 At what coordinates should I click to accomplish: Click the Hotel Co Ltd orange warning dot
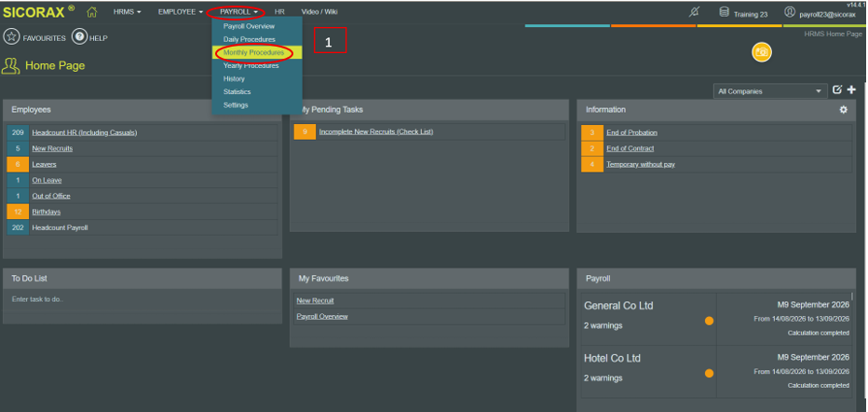point(709,373)
